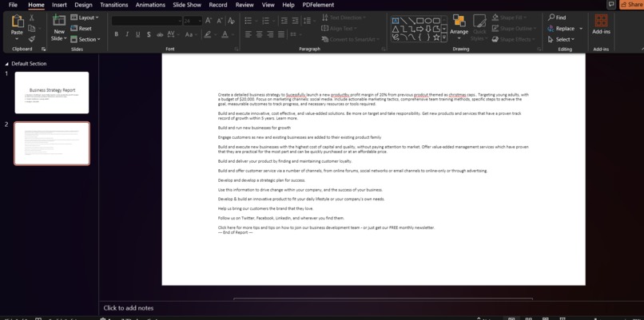Apply text shadow effect

click(x=149, y=34)
